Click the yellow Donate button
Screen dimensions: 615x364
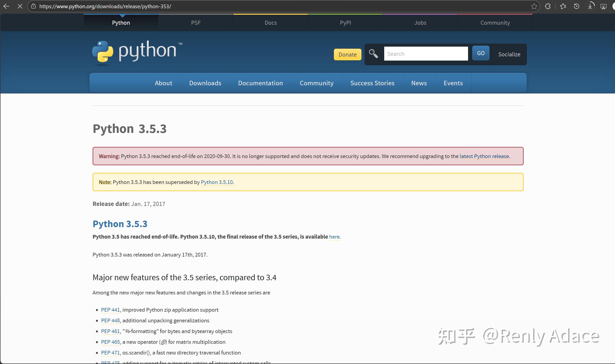[348, 54]
